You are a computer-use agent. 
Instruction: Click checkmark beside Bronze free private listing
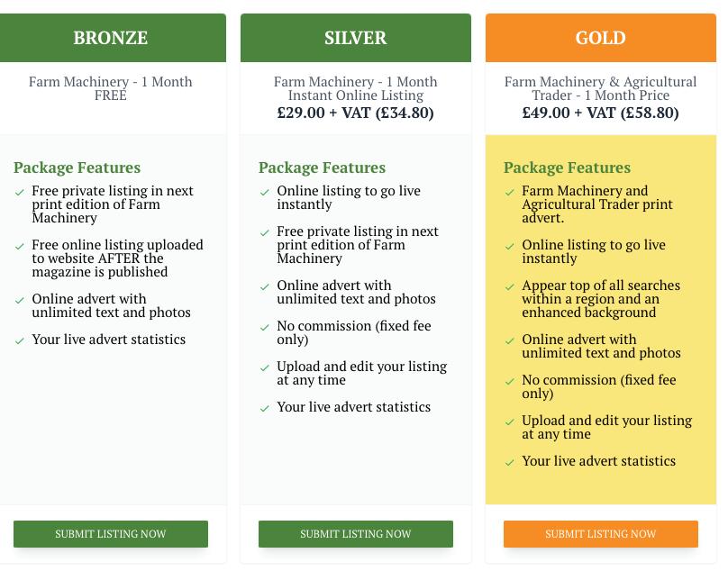pyautogui.click(x=20, y=192)
